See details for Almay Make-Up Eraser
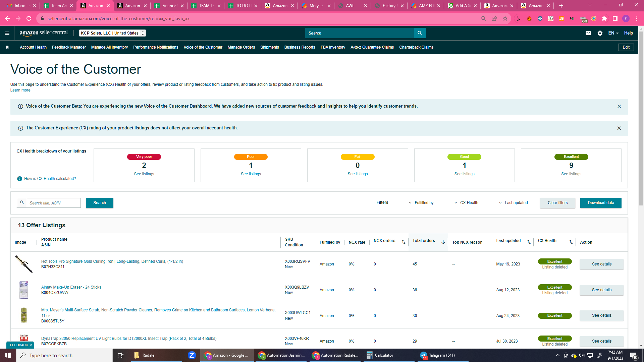This screenshot has height=362, width=644. pos(601,290)
